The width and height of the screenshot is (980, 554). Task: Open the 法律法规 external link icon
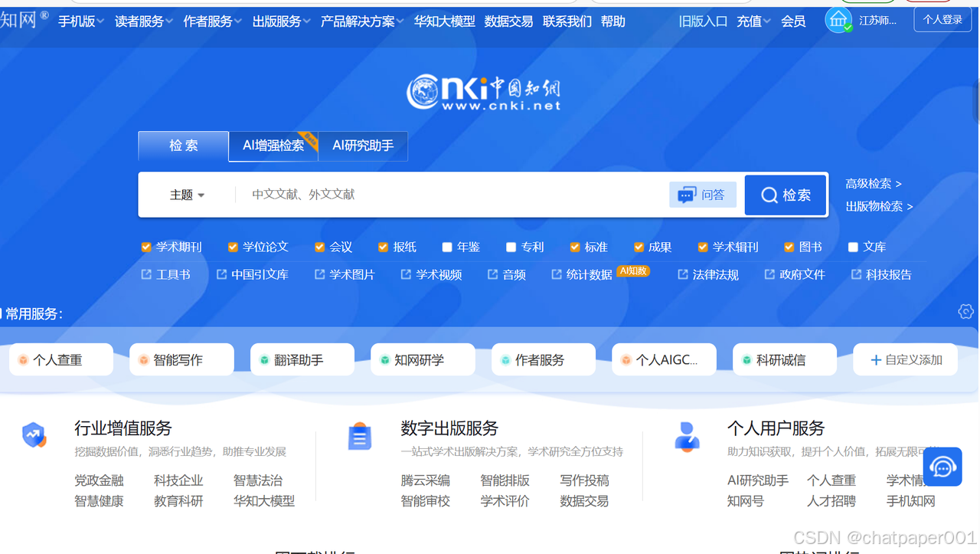click(683, 274)
